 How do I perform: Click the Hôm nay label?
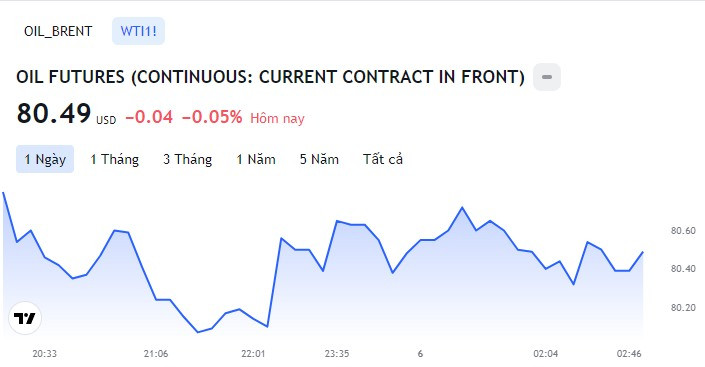(277, 118)
